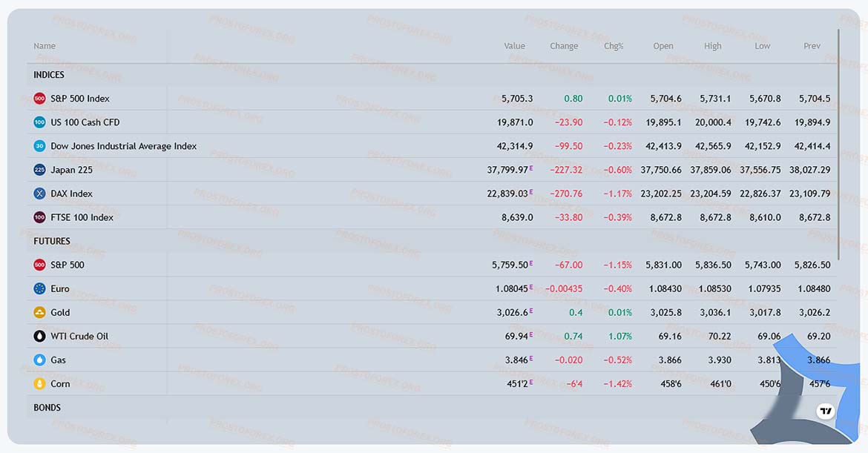Open the Corn futures link
The width and height of the screenshot is (868, 453).
60,384
